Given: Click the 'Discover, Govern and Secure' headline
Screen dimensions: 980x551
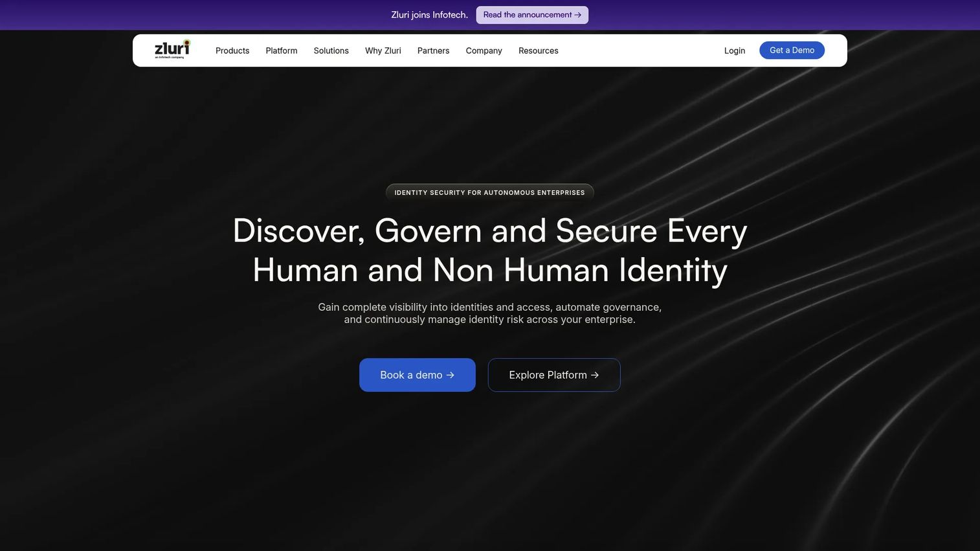Looking at the screenshot, I should (490, 250).
